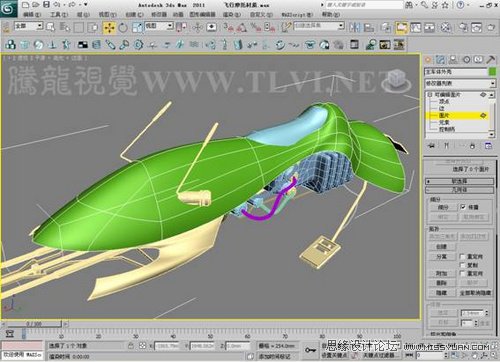Screen dimensions: 500x362
Task: Open the Schematic View
Action: (x=429, y=27)
